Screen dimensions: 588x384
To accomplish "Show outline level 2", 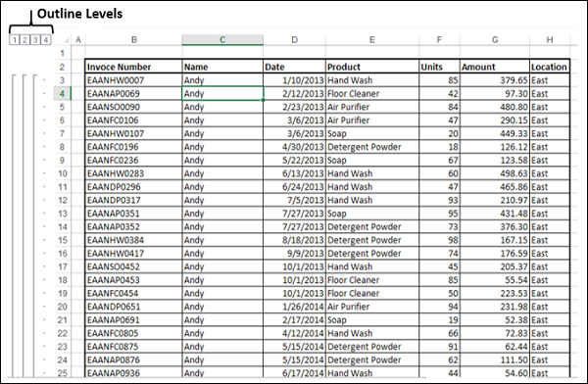I will (x=24, y=40).
